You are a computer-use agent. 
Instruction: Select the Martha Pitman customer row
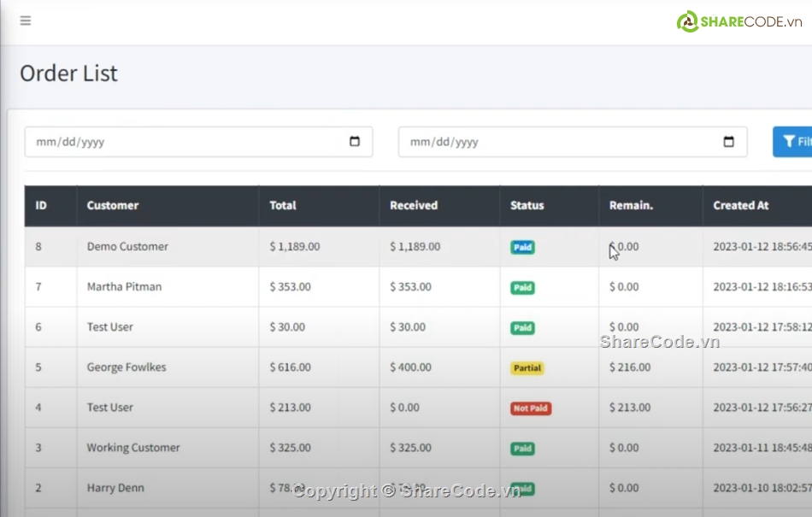pos(124,287)
